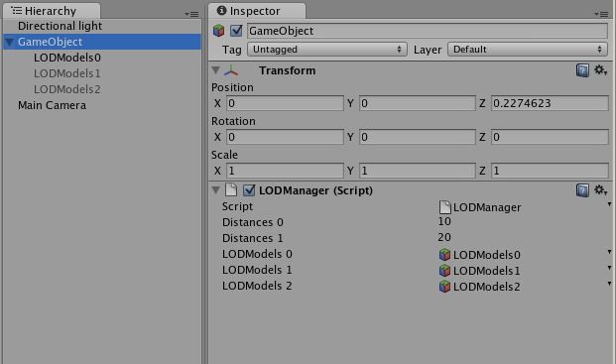Click Distances 1 value 20

444,237
